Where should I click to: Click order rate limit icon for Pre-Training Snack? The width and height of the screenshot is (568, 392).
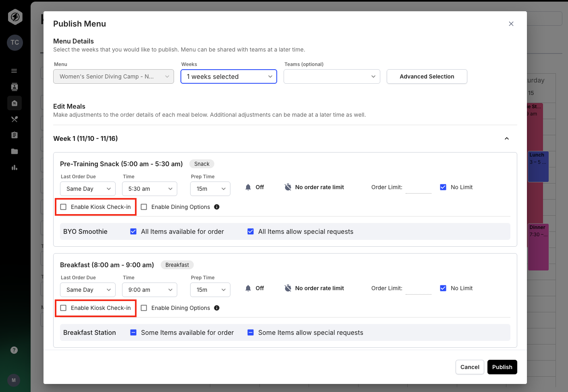click(288, 187)
